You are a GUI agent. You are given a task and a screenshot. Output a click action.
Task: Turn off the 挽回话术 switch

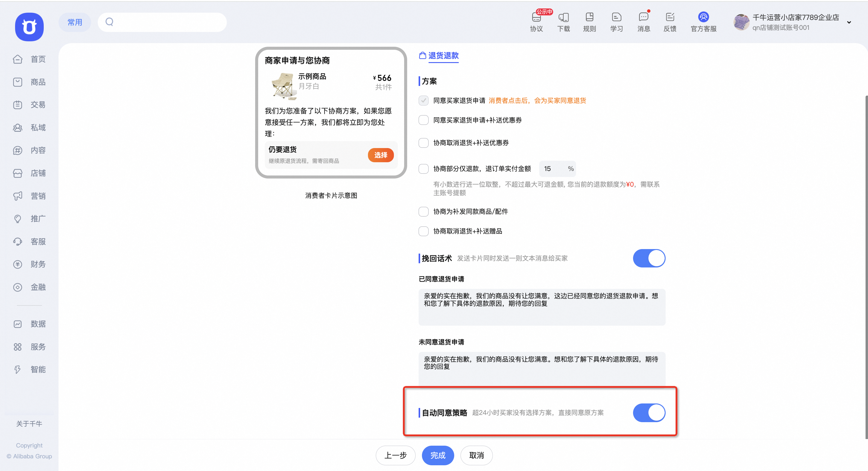click(649, 258)
